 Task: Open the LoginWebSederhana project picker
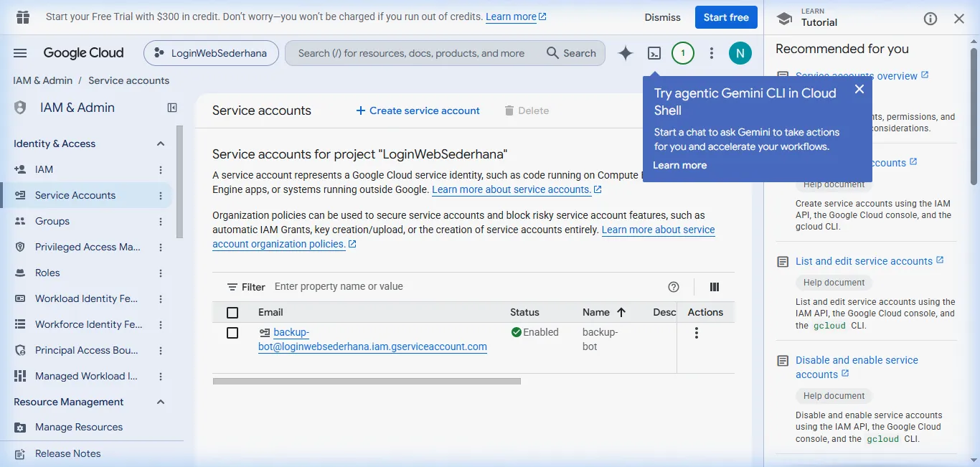pos(211,53)
